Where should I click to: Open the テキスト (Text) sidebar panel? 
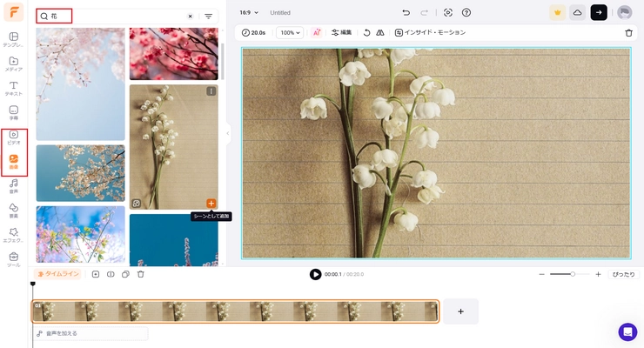(x=13, y=88)
